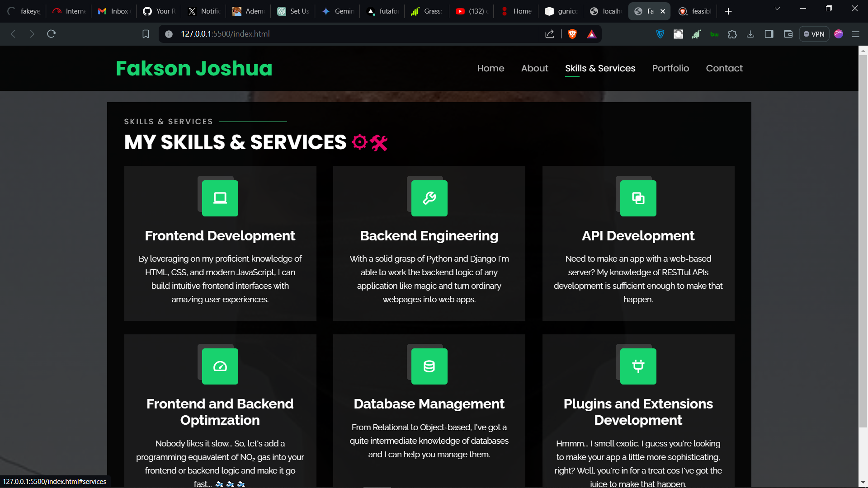Screen dimensions: 868x488
Task: Close the current Fakson tab
Action: point(663,11)
